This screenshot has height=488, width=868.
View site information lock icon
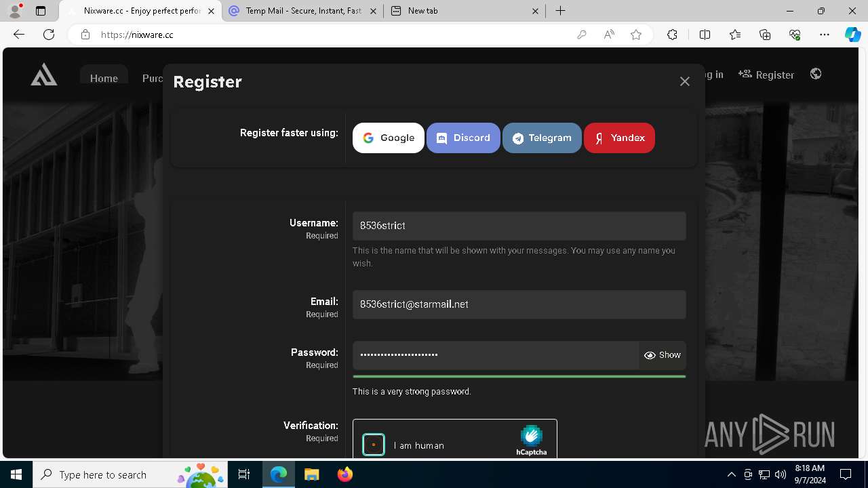[x=85, y=35]
